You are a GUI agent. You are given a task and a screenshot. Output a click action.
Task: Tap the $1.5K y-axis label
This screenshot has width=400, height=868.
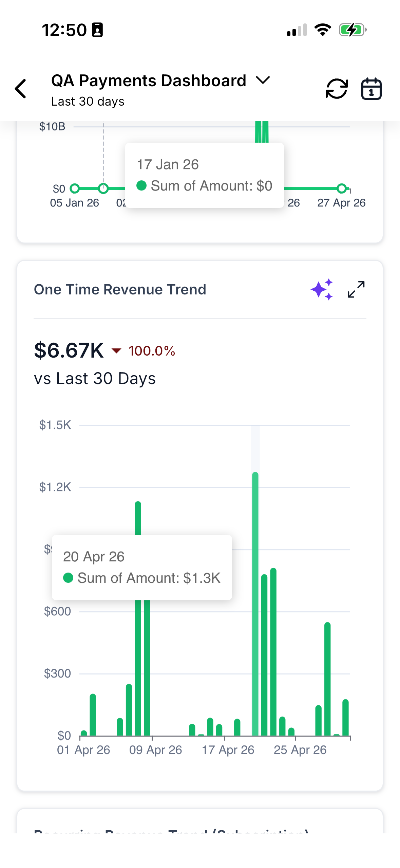click(x=55, y=425)
